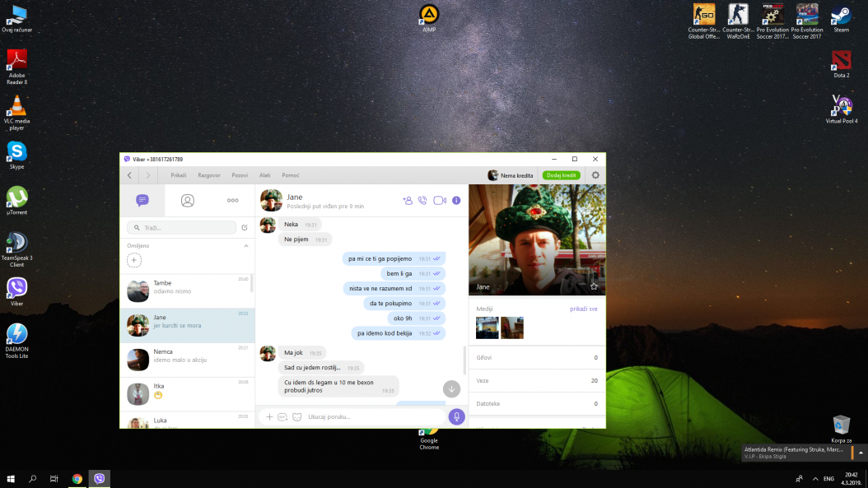Click the ENG language indicator
868x488 pixels.
[828, 479]
